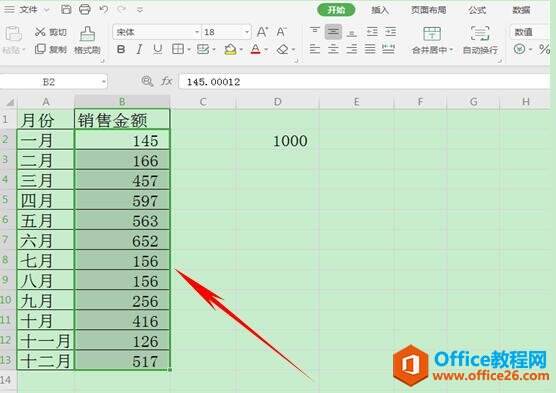Viewport: 556px width, 393px height.
Task: Click the save icon in quick access toolbar
Action: [66, 10]
